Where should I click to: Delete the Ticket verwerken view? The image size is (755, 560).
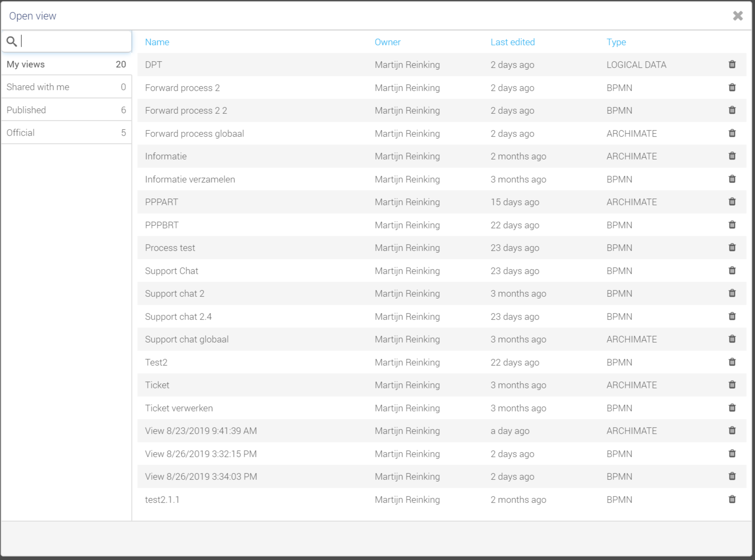tap(732, 408)
